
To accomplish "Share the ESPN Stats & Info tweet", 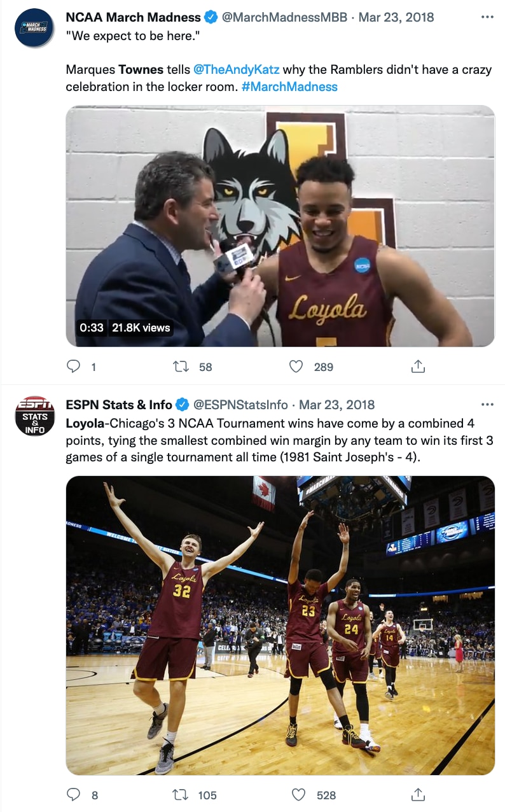I will [418, 795].
